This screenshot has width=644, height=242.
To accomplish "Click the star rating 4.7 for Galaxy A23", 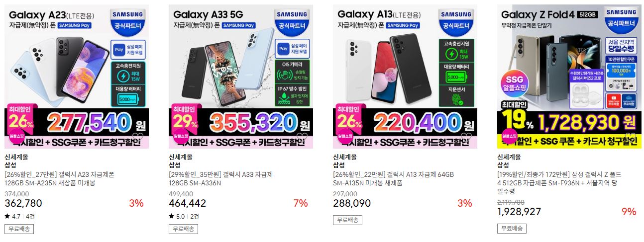I will [x=12, y=217].
